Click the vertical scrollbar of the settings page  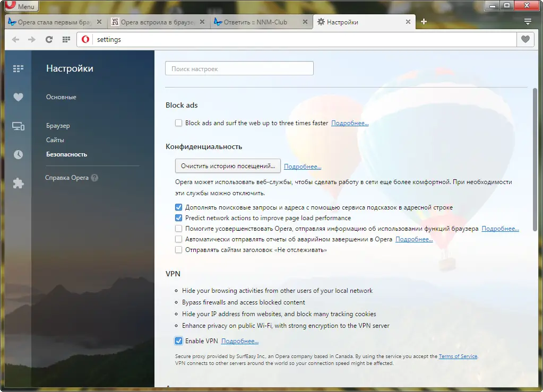click(x=535, y=160)
